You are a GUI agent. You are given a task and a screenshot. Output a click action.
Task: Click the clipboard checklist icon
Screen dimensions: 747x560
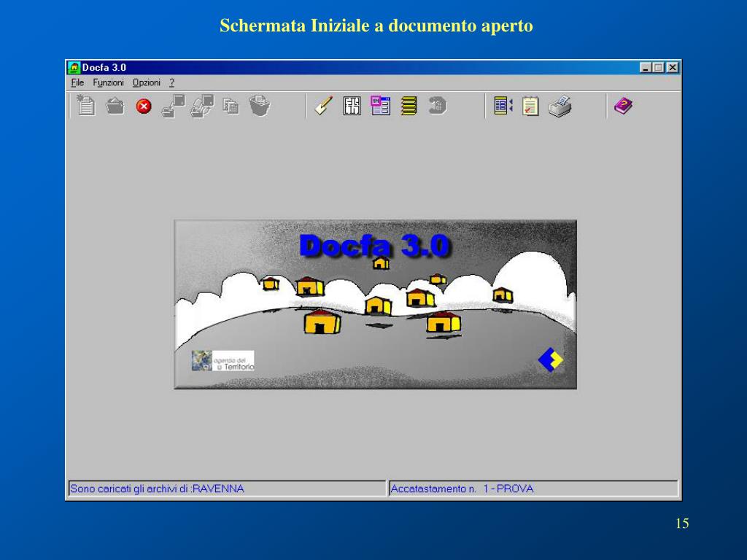point(530,106)
